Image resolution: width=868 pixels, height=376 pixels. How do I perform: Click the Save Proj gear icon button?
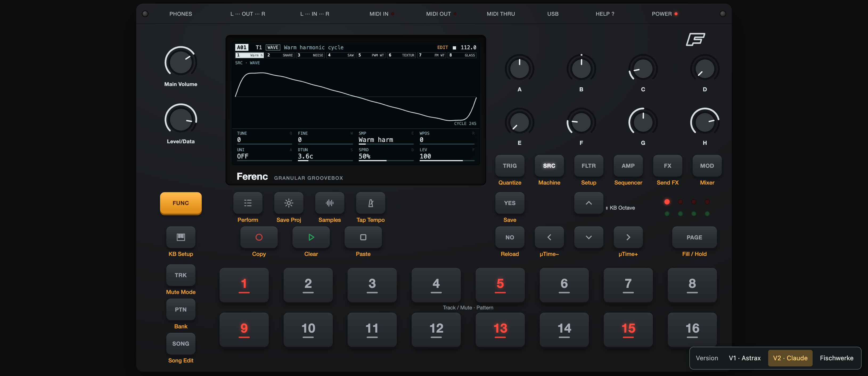(x=288, y=203)
